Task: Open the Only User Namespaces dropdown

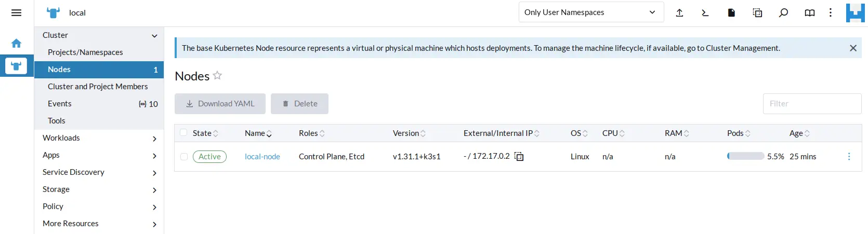Action: coord(591,12)
